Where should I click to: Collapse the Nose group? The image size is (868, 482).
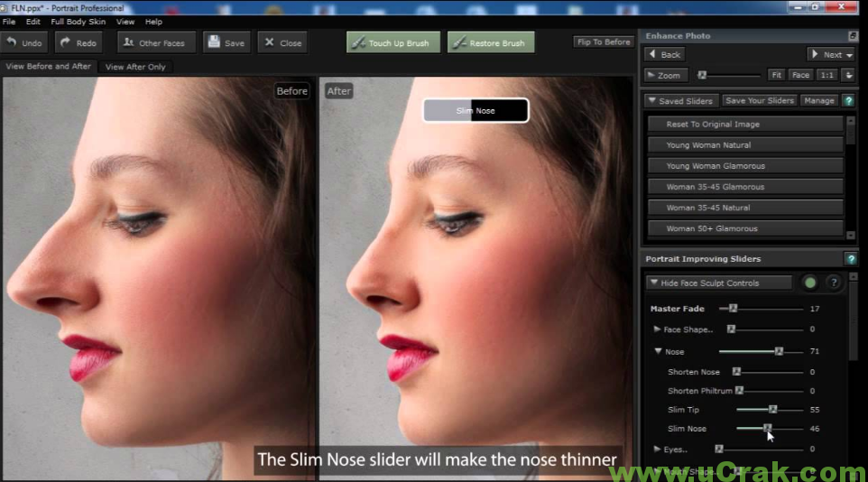point(658,351)
